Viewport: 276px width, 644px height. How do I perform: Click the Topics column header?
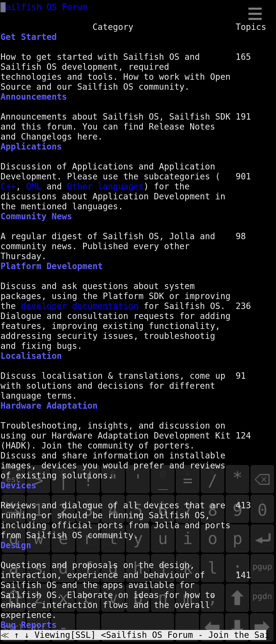point(251,27)
